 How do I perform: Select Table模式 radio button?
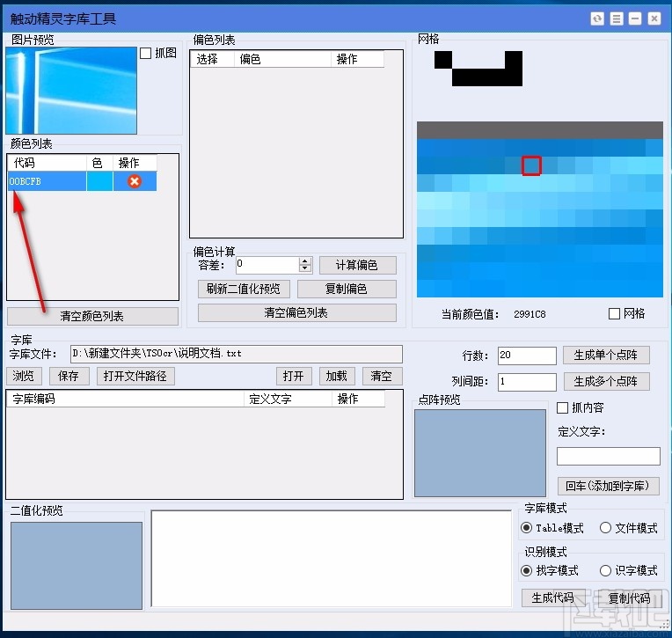click(x=526, y=528)
